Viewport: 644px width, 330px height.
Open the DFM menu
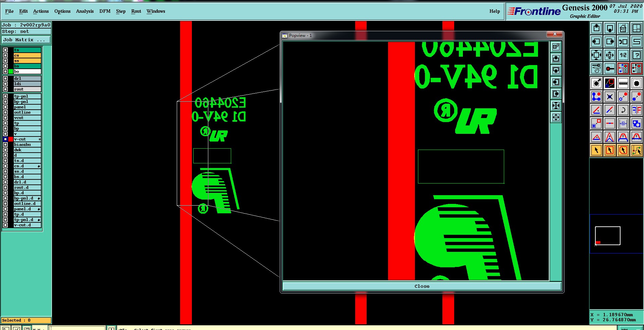coord(105,11)
